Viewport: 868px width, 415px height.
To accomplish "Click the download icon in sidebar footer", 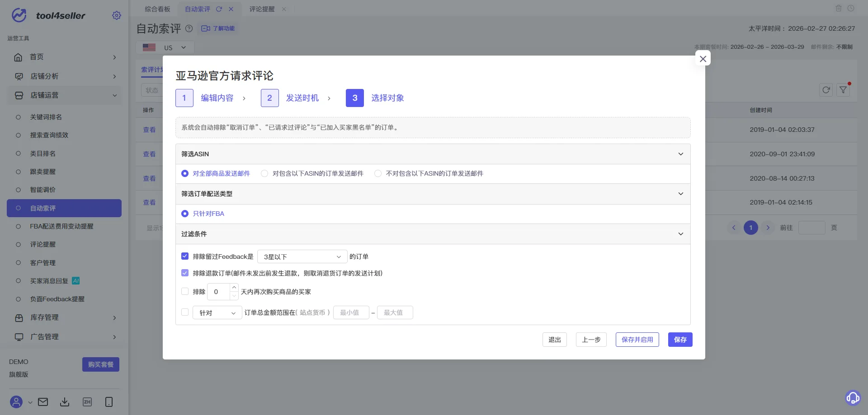I will 65,401.
